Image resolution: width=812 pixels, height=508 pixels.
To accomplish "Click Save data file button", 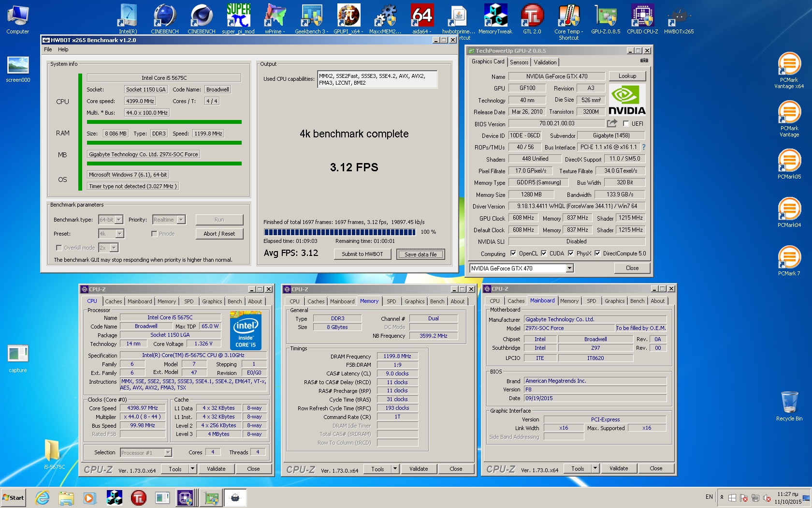I will pos(420,254).
